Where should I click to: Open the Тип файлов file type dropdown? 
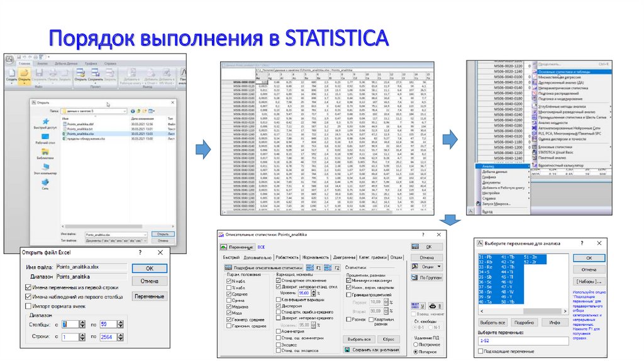pos(145,241)
